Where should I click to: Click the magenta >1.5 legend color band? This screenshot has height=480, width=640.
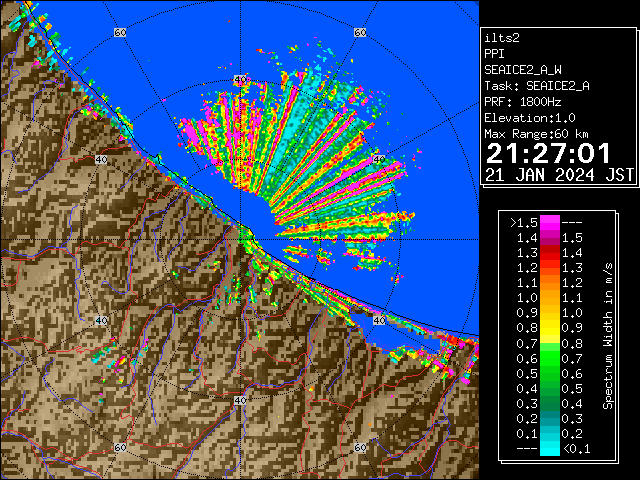549,222
